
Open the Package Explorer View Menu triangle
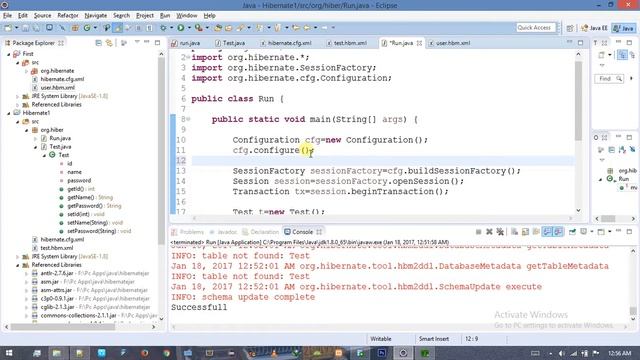[x=137, y=42]
